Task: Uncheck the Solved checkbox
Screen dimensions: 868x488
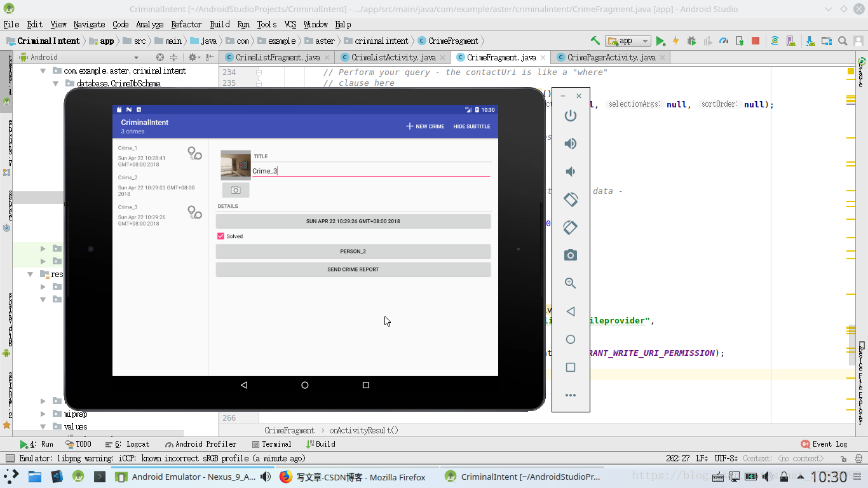Action: (220, 236)
